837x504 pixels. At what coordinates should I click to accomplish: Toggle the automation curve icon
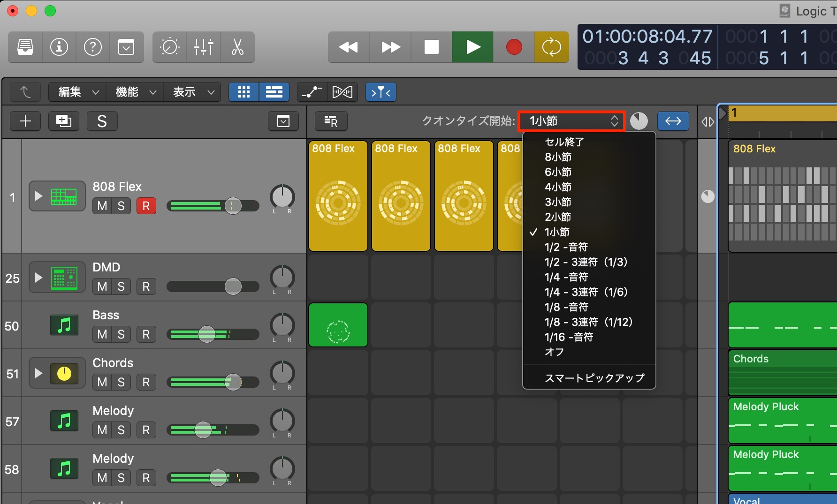[312, 92]
